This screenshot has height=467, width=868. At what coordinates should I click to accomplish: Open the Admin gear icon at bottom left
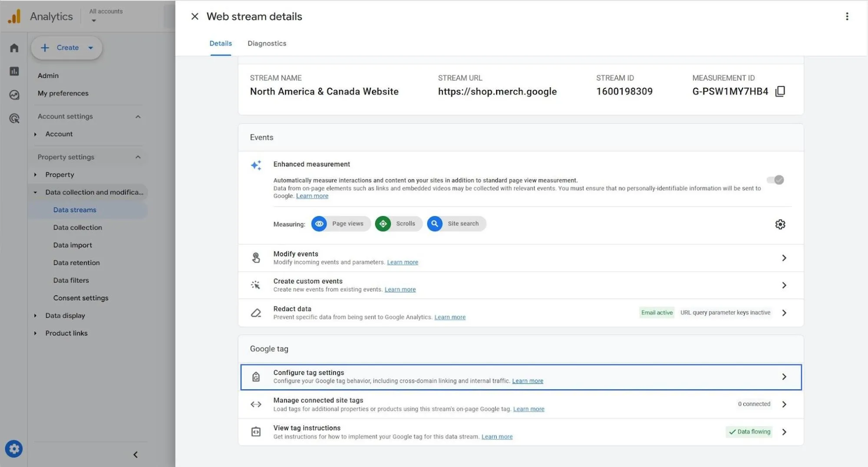coord(14,449)
